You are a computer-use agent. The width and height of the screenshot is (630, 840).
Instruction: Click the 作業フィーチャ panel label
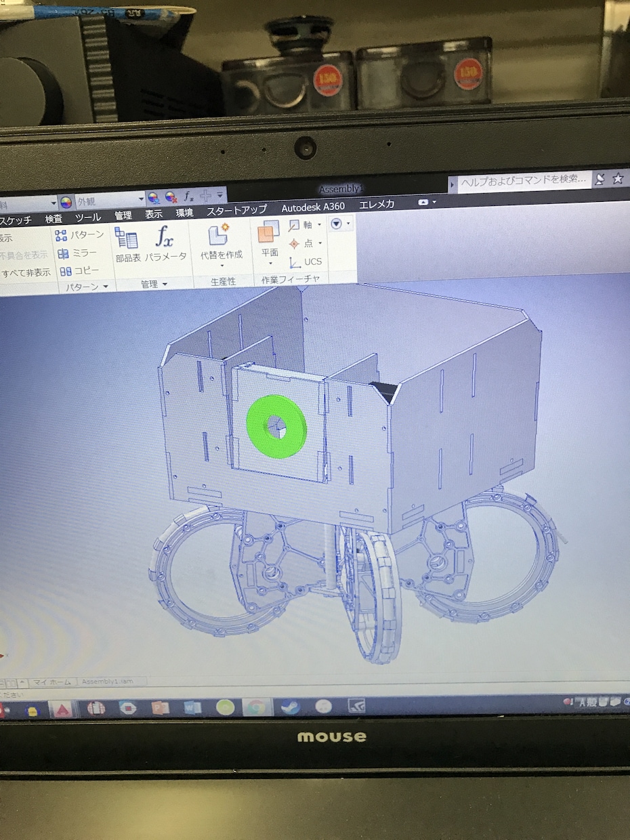(291, 279)
